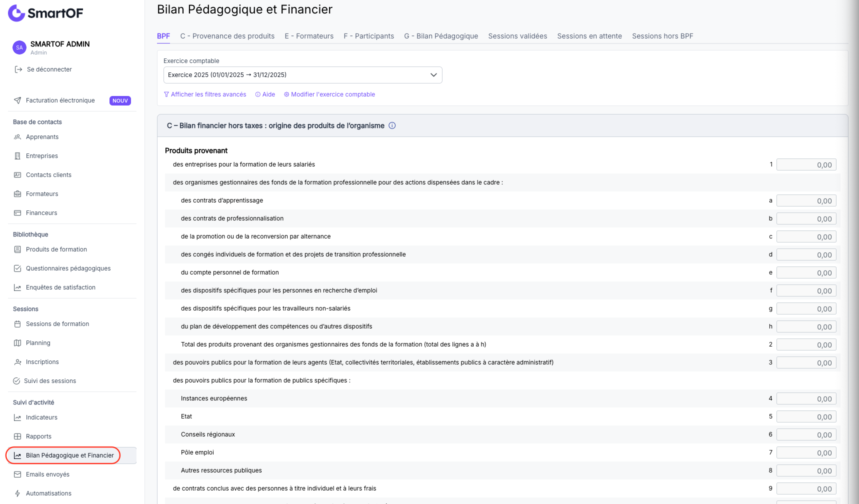Click the SA user avatar
Image resolution: width=859 pixels, height=504 pixels.
(19, 47)
